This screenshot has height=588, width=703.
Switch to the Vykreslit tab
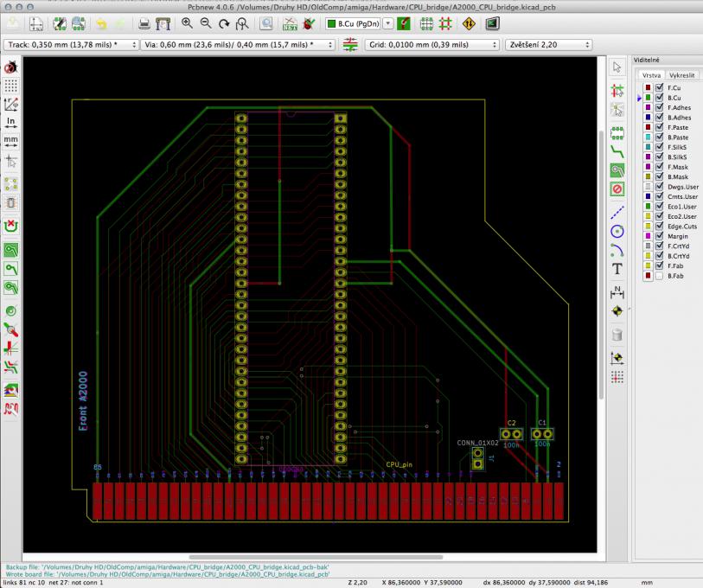click(684, 75)
